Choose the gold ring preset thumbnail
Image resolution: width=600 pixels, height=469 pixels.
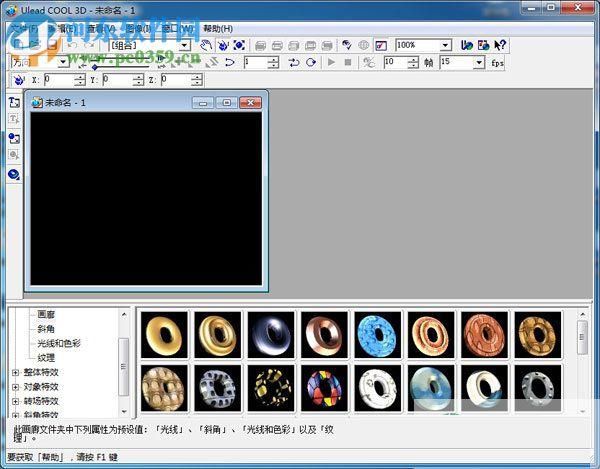[165, 335]
